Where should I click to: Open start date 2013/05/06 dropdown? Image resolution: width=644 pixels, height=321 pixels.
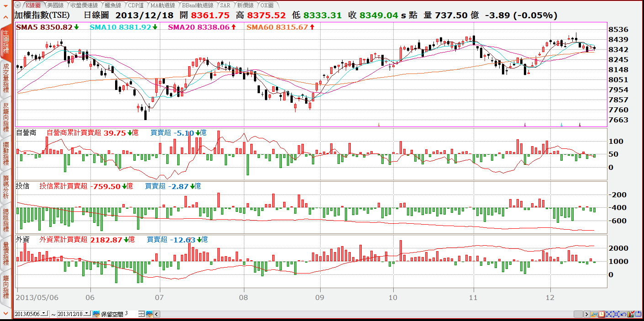[x=44, y=314]
